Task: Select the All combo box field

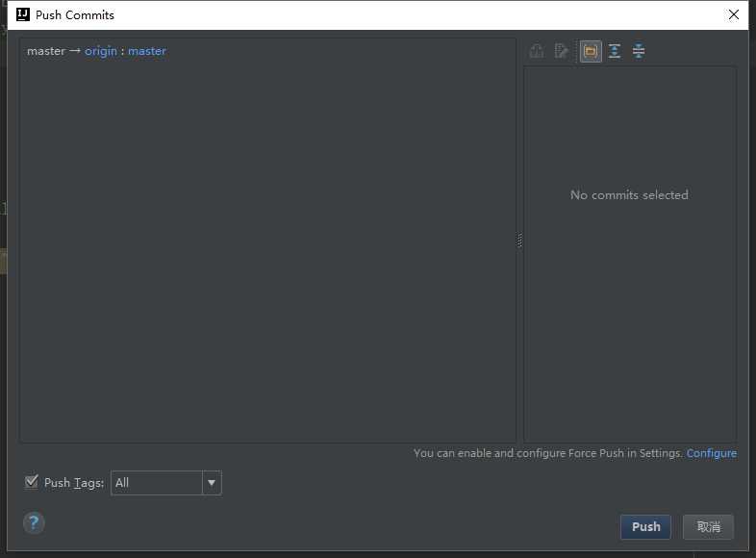Action: (165, 483)
